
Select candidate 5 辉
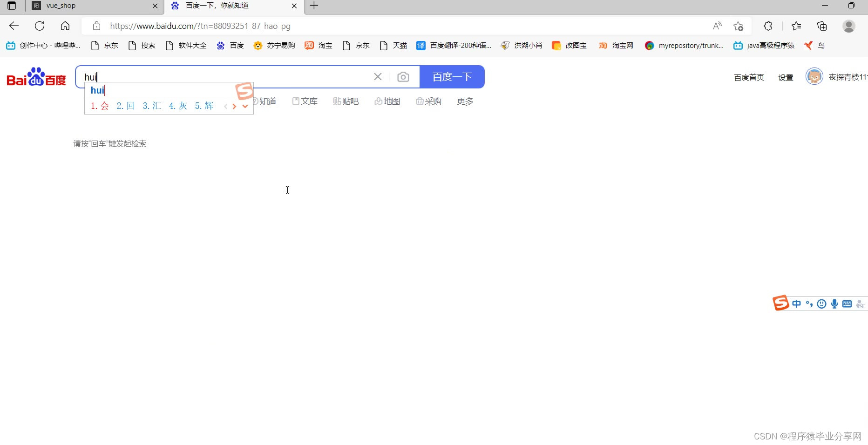(x=204, y=106)
